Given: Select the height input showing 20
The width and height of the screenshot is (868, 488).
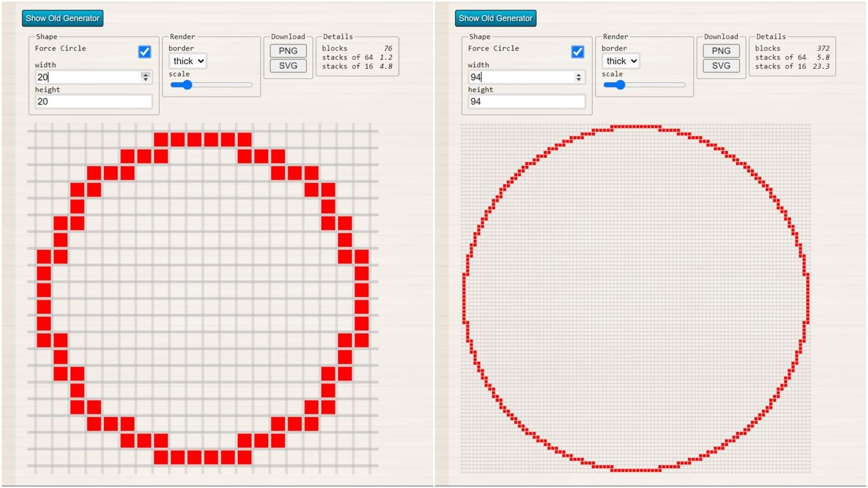Looking at the screenshot, I should 92,101.
